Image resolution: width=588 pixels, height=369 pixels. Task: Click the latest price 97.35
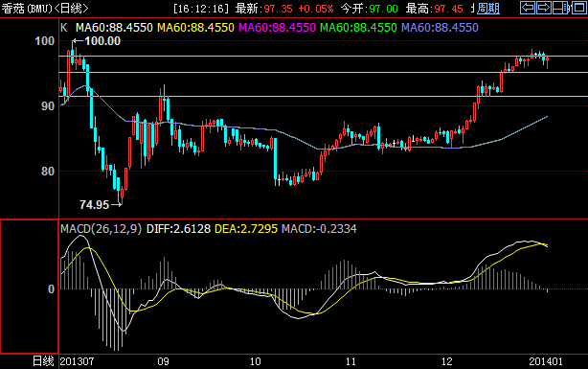278,9
